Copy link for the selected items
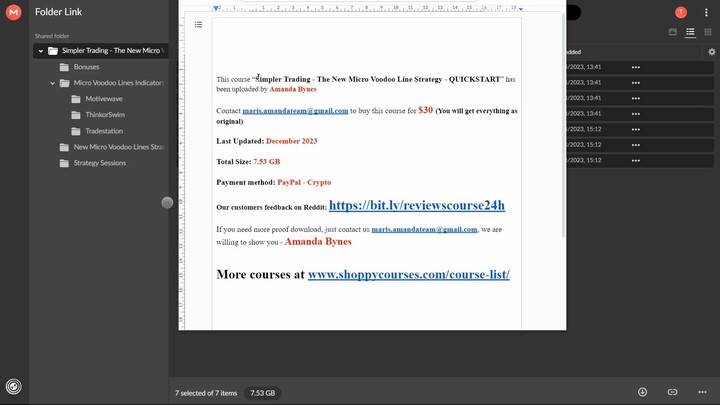The width and height of the screenshot is (720, 405). [x=673, y=392]
